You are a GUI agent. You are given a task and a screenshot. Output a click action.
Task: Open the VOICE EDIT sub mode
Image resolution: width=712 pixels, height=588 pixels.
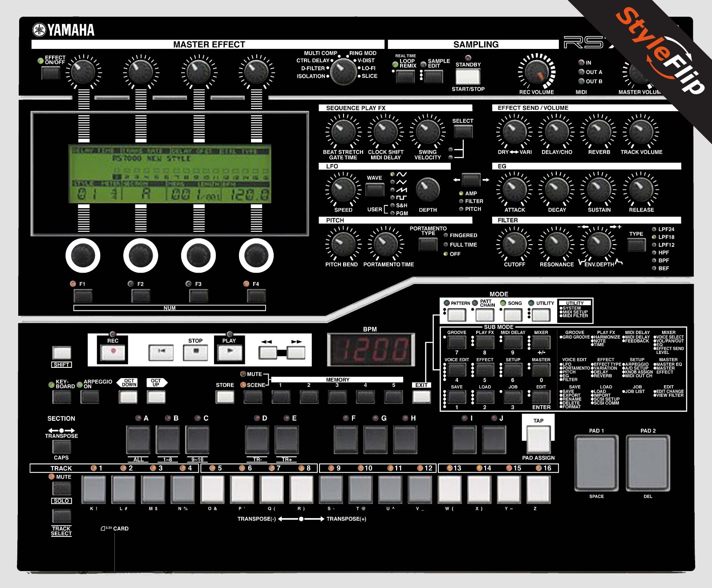[x=457, y=370]
